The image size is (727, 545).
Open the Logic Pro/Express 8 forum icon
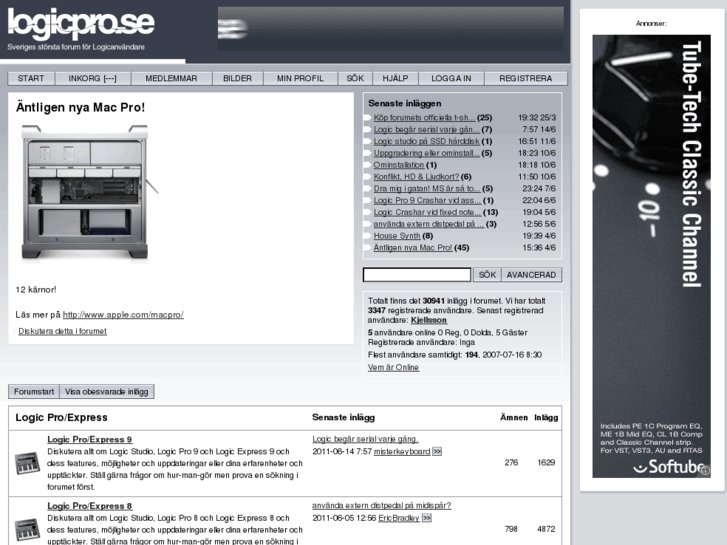pyautogui.click(x=27, y=529)
